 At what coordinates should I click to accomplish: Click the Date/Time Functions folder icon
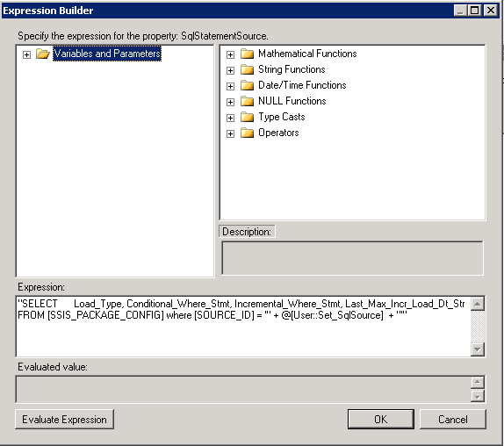[x=247, y=85]
